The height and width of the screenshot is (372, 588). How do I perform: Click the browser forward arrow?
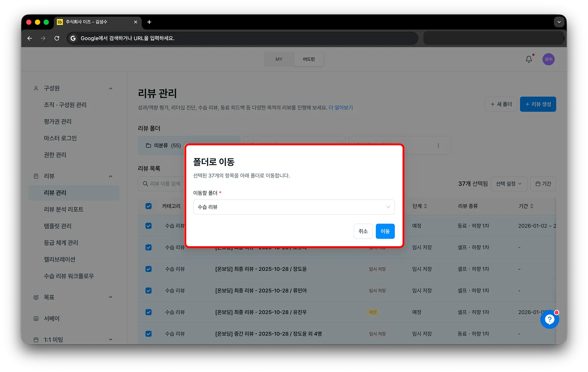pos(43,38)
